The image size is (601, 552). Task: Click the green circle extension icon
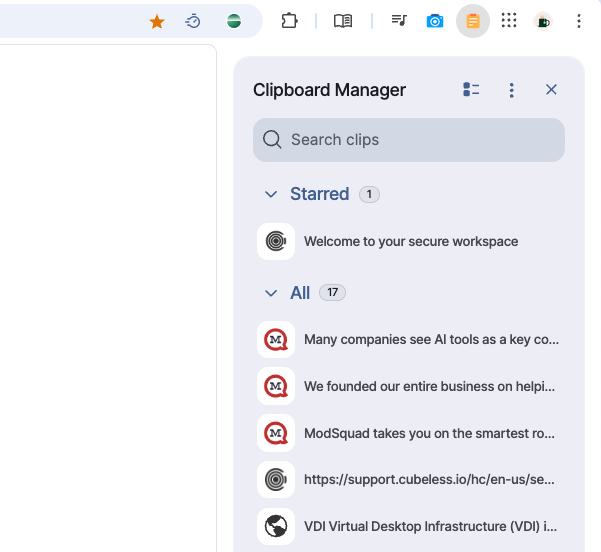click(234, 21)
